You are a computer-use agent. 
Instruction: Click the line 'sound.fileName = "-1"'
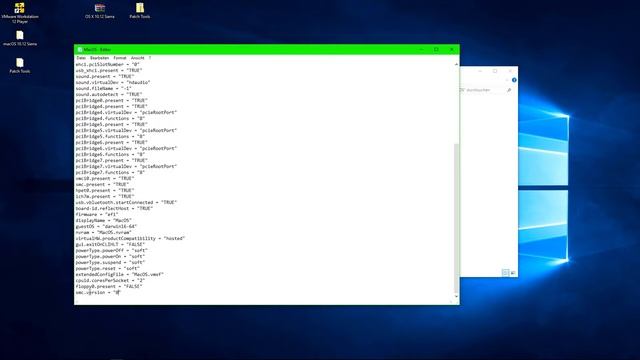(104, 88)
